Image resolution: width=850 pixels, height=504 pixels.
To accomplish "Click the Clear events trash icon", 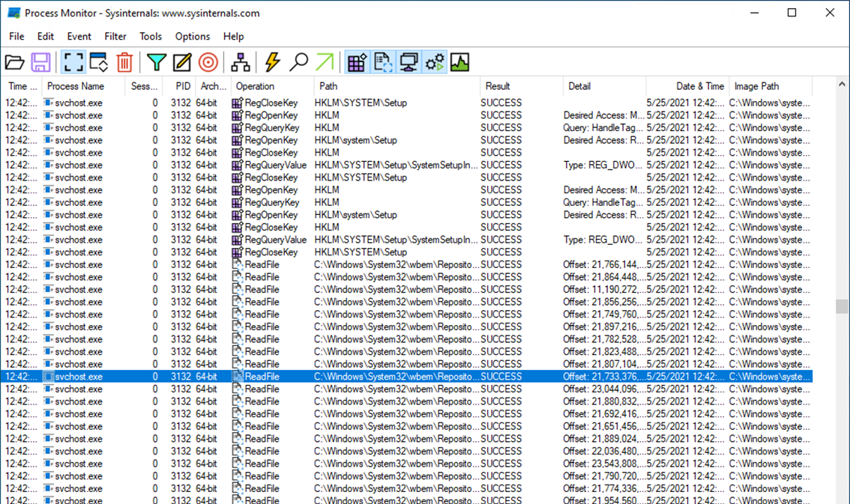I will click(x=124, y=62).
